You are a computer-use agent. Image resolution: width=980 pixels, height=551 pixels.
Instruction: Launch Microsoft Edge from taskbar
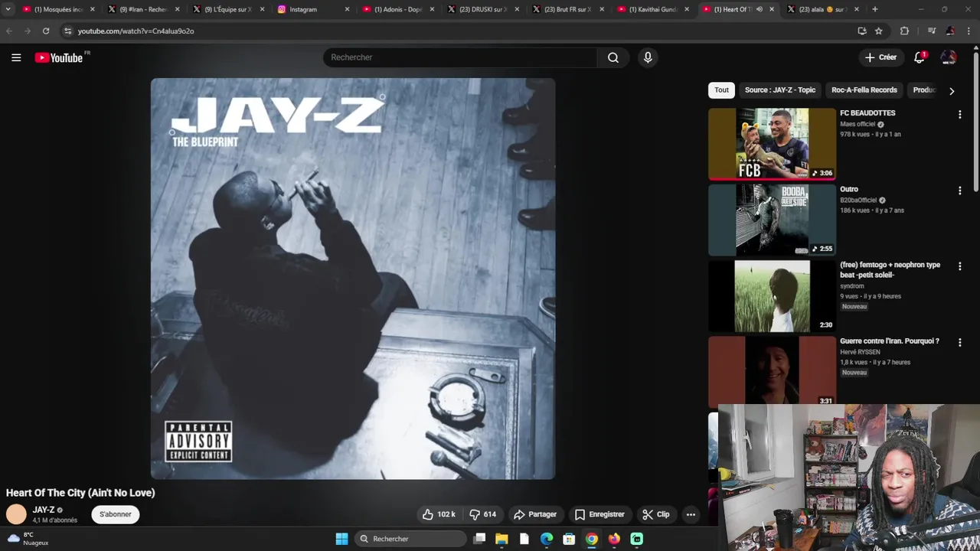point(547,539)
